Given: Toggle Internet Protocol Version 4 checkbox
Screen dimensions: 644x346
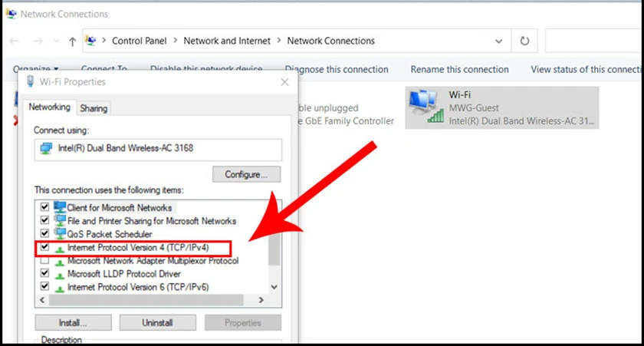Looking at the screenshot, I should tap(44, 246).
